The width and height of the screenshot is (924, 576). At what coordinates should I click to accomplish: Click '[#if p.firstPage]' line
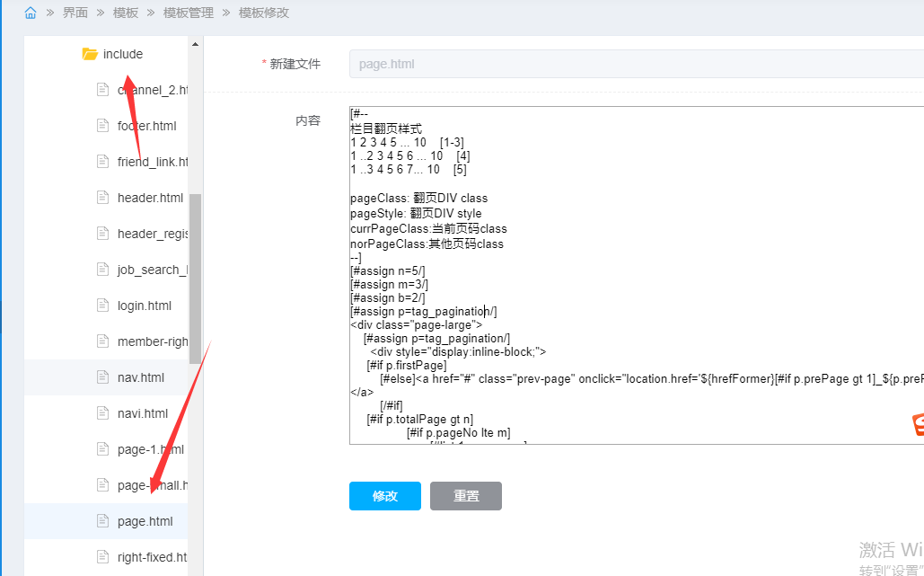tap(407, 366)
